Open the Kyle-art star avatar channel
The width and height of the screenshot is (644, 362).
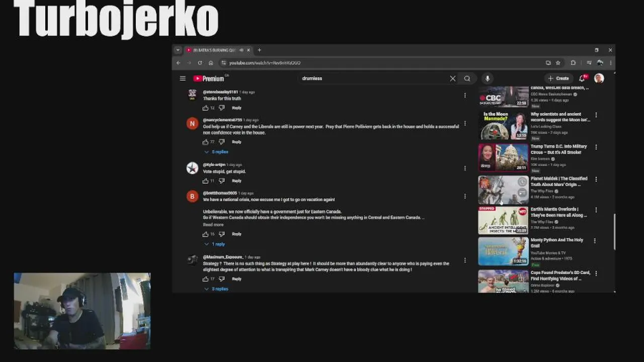[192, 168]
